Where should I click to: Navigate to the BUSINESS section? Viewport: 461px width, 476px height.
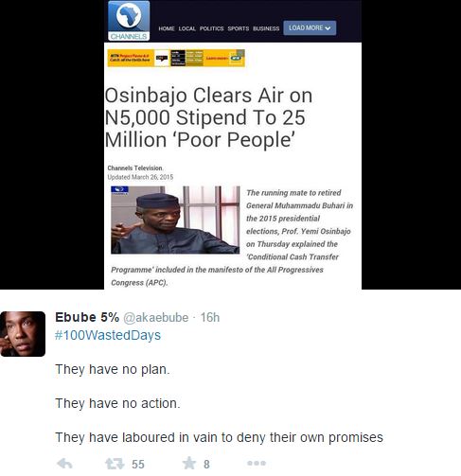point(266,28)
